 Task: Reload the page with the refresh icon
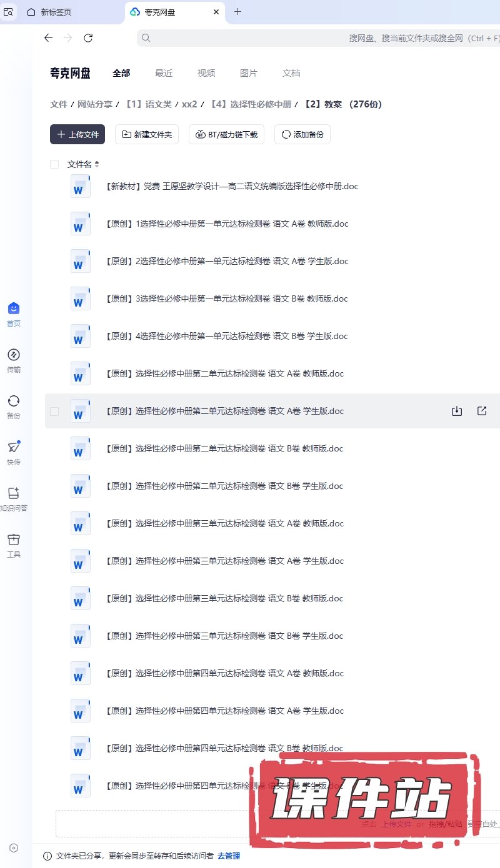[x=88, y=38]
